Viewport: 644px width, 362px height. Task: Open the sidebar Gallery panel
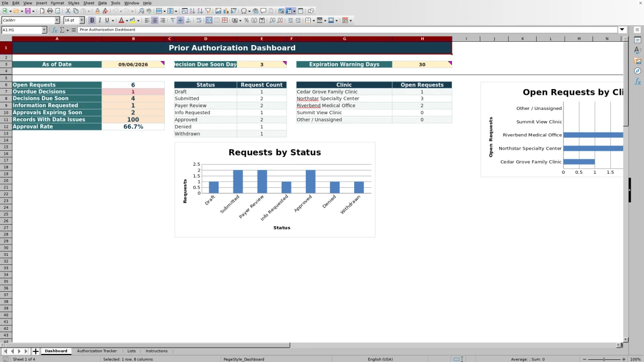tap(638, 61)
